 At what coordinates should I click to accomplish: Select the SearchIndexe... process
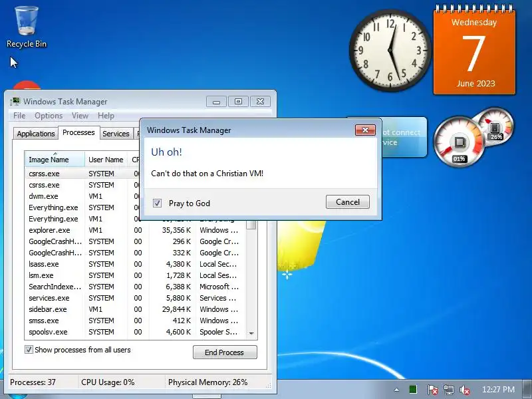coord(136,287)
